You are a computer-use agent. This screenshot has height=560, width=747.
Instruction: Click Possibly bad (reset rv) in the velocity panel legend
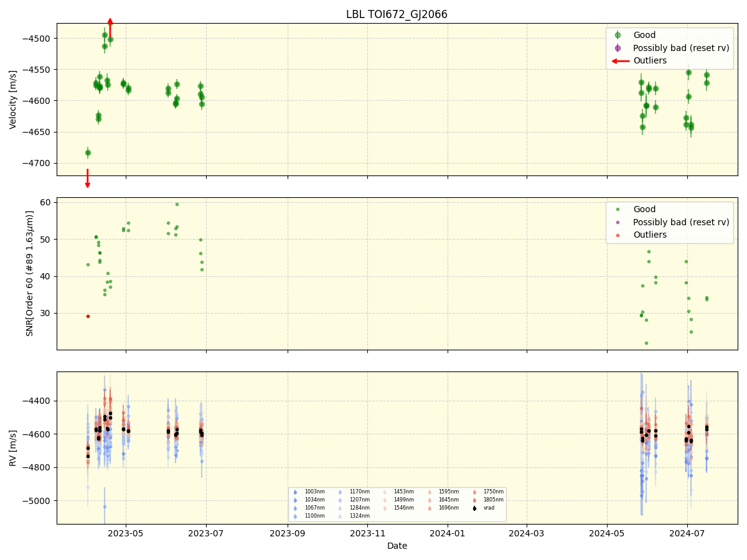coord(681,48)
